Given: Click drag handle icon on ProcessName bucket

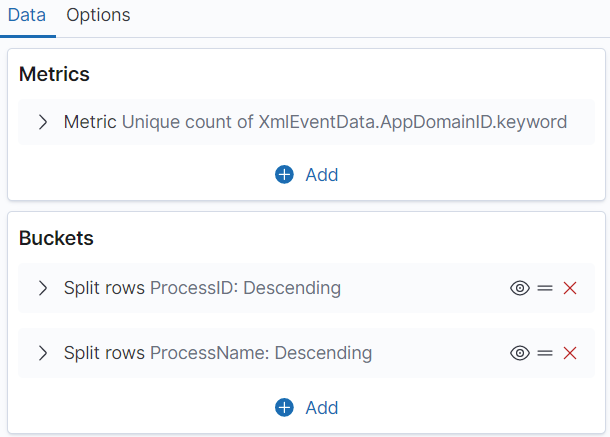Looking at the screenshot, I should 545,353.
